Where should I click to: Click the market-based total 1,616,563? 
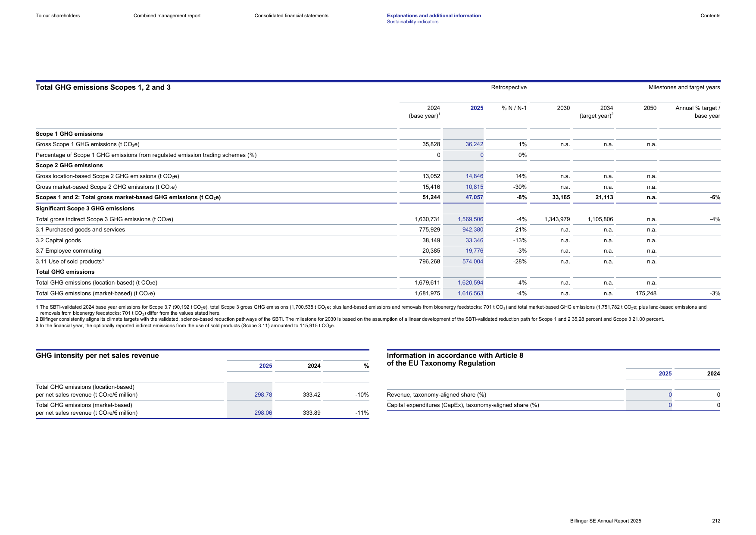[x=470, y=294]
